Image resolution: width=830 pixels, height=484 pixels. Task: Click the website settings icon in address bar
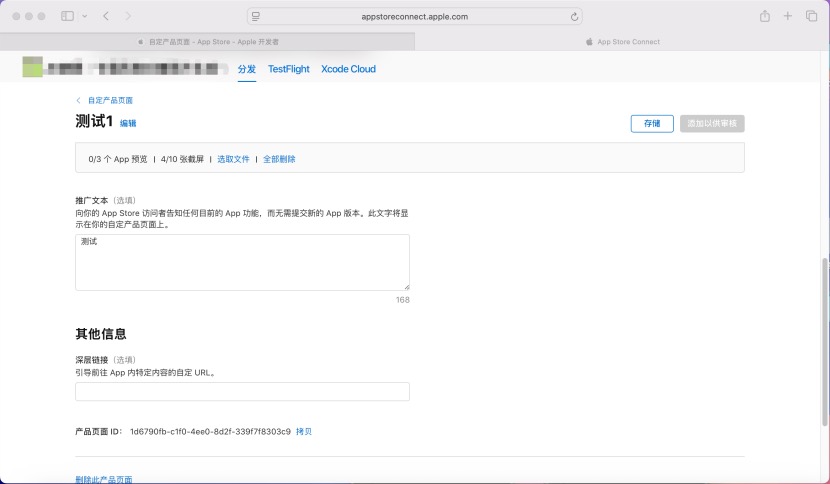(256, 17)
